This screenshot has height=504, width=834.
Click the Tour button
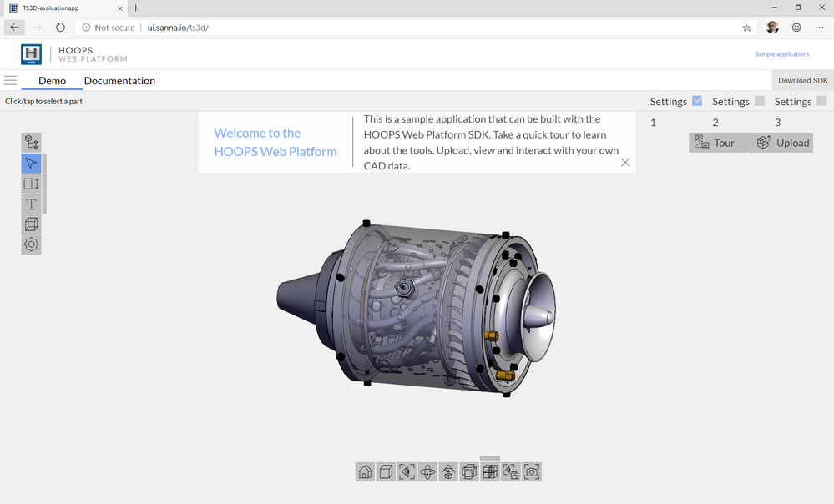point(720,143)
